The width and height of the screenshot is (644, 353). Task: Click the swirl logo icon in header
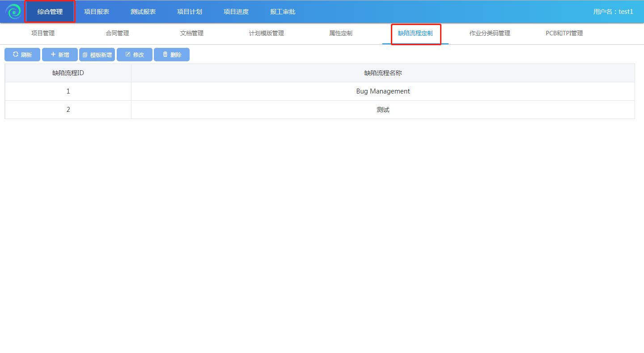click(x=13, y=12)
